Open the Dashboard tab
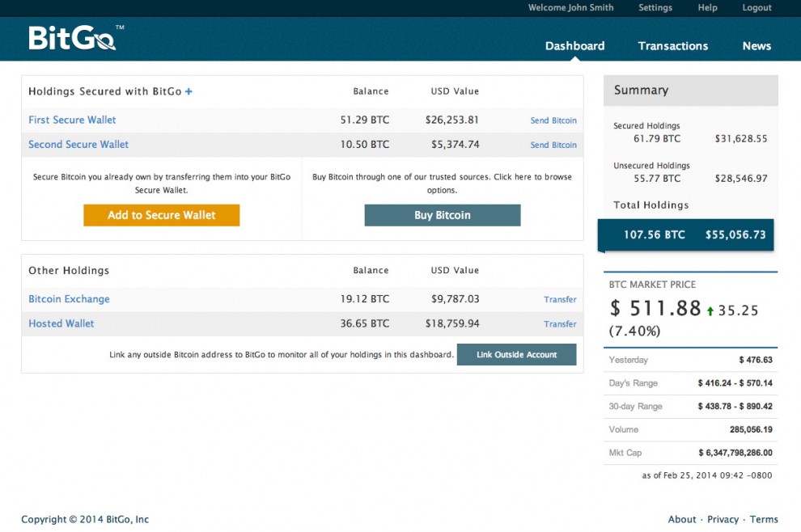The width and height of the screenshot is (801, 532). pyautogui.click(x=574, y=46)
